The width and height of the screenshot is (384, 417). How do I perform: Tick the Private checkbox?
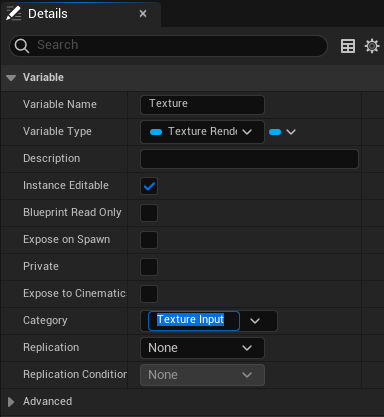[x=149, y=267]
